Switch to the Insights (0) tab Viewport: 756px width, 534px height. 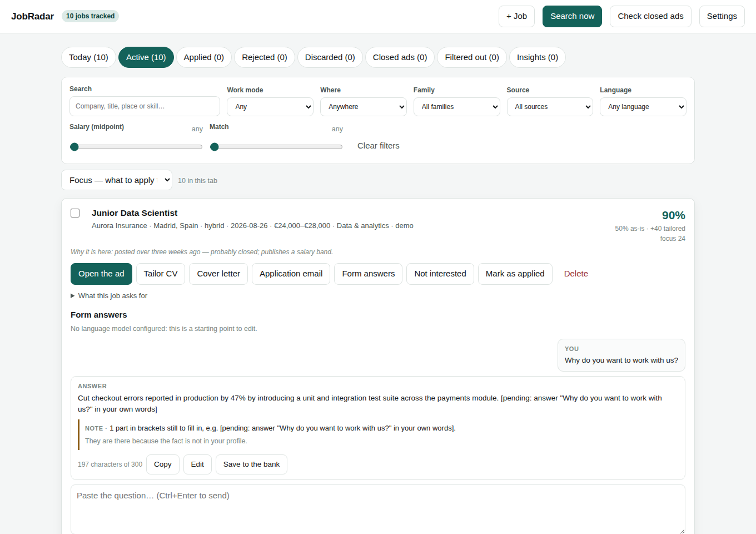coord(538,57)
